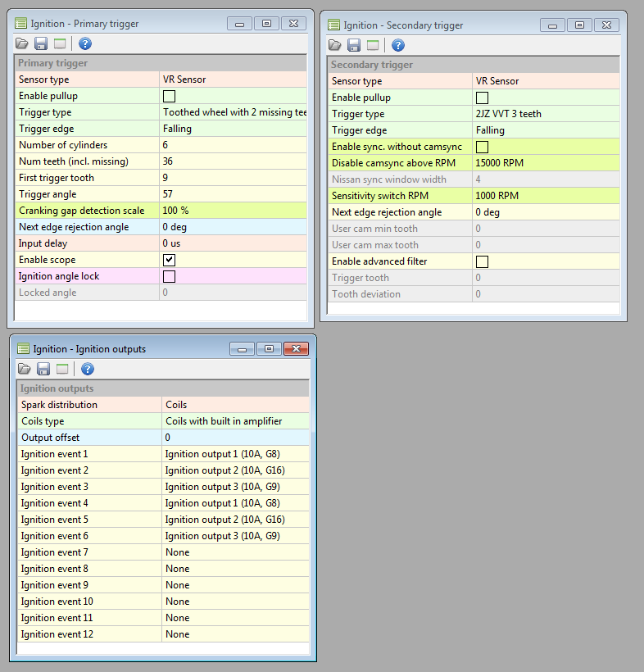Toggle the Ignition angle lock checkbox

[170, 276]
